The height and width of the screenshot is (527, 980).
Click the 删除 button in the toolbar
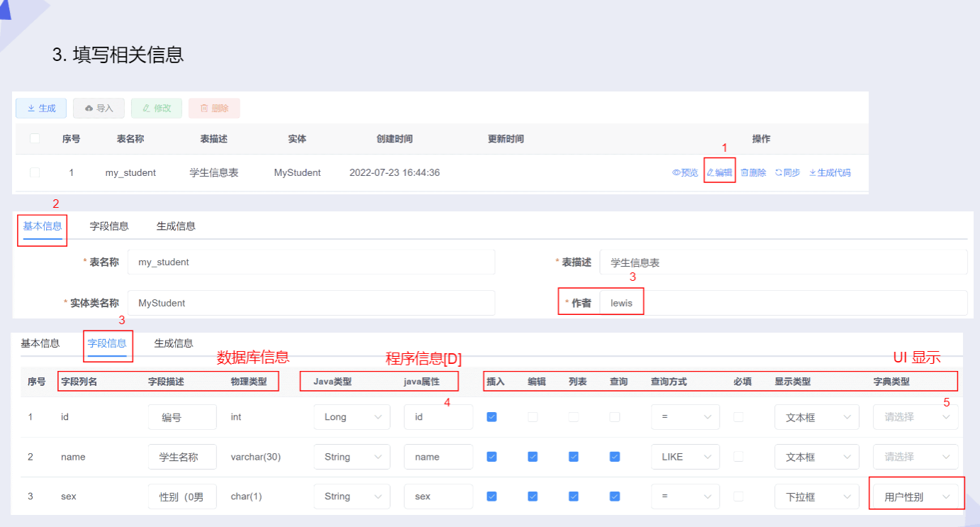point(214,108)
